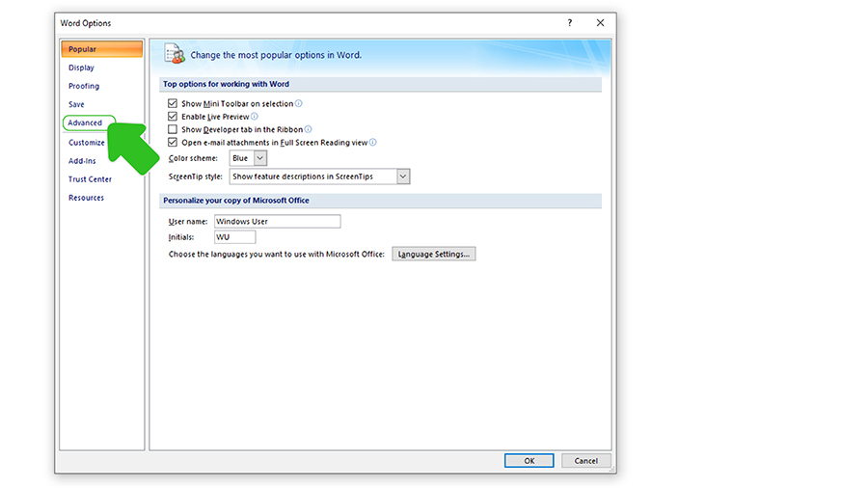Viewport: 868px width, 488px height.
Task: Toggle Show Mini Toolbar on selection checkbox
Action: [173, 103]
